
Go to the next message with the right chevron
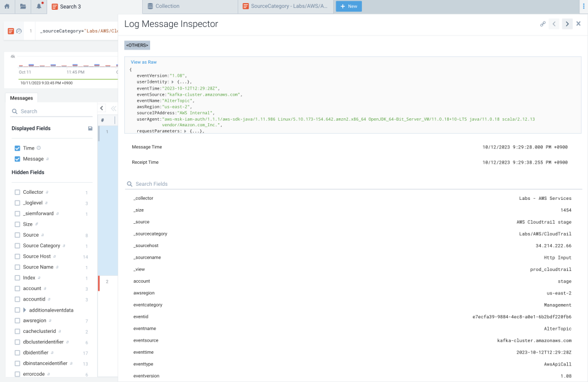(567, 24)
